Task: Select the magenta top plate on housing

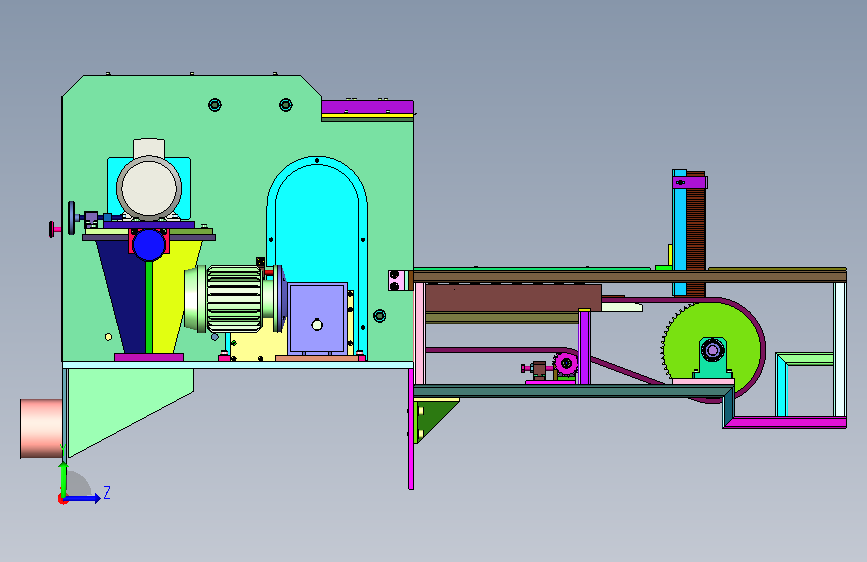Action: point(367,107)
